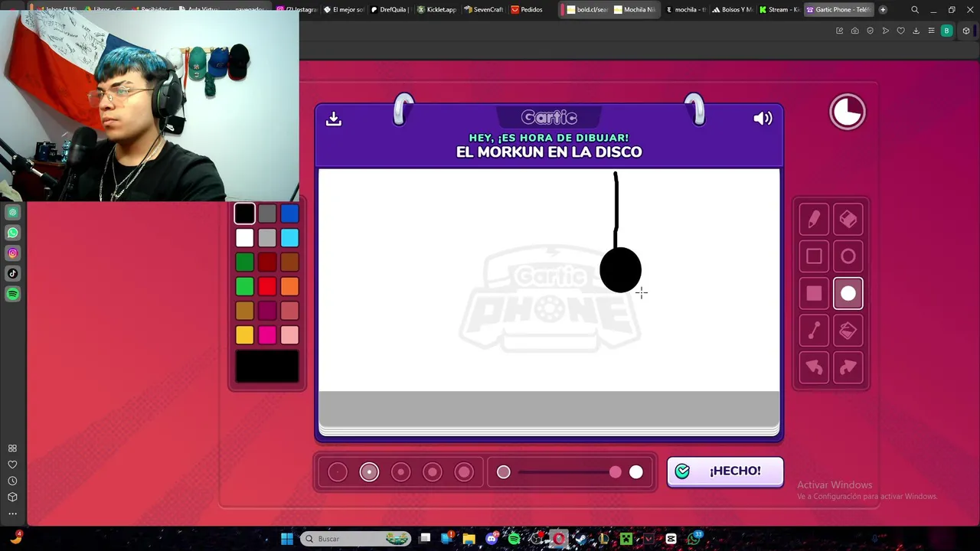Switch to the Instagram browser tab
This screenshot has height=551, width=980.
pos(296,10)
